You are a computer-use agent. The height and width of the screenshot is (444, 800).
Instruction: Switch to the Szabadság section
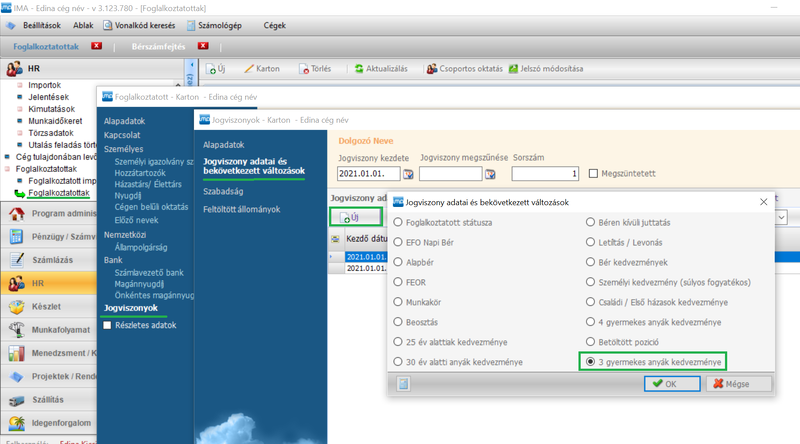point(226,190)
